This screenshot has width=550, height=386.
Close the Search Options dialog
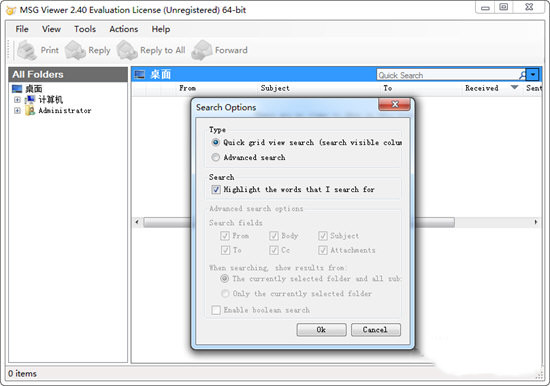395,105
